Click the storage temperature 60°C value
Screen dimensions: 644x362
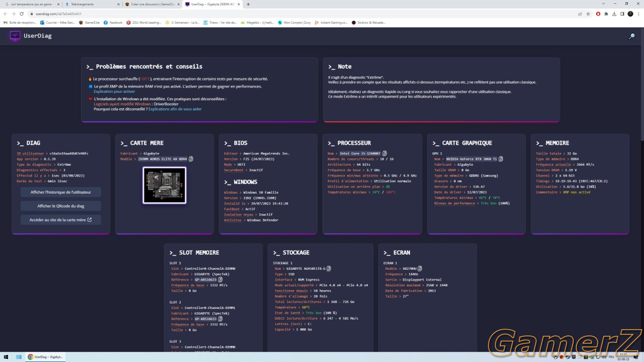click(x=306, y=307)
